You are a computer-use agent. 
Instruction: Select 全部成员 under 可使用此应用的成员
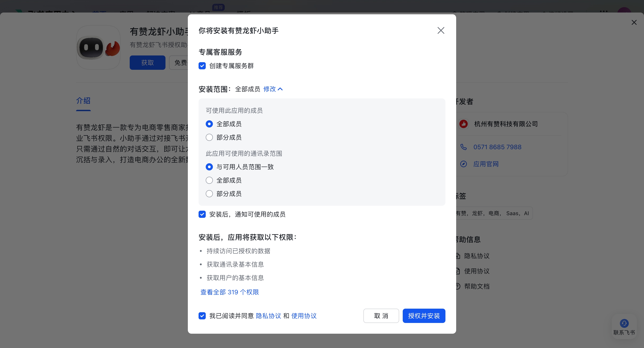209,124
